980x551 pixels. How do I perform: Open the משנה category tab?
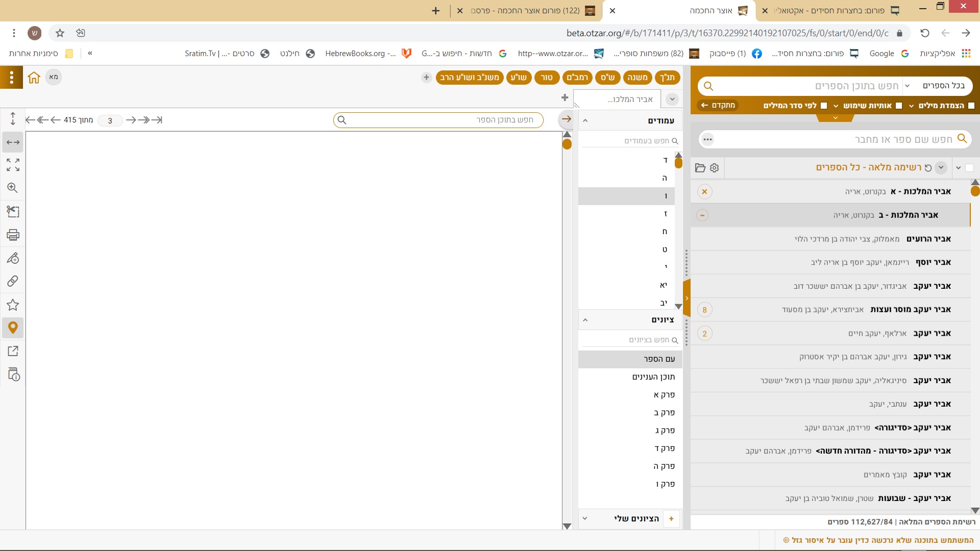tap(638, 78)
